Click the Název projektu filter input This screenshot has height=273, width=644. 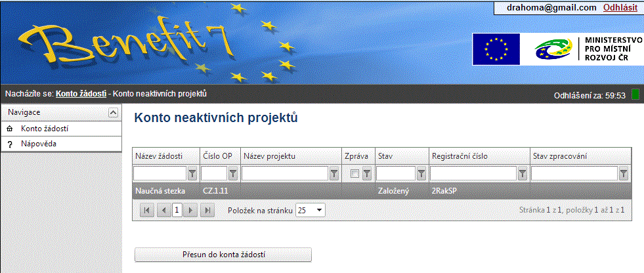pos(285,174)
